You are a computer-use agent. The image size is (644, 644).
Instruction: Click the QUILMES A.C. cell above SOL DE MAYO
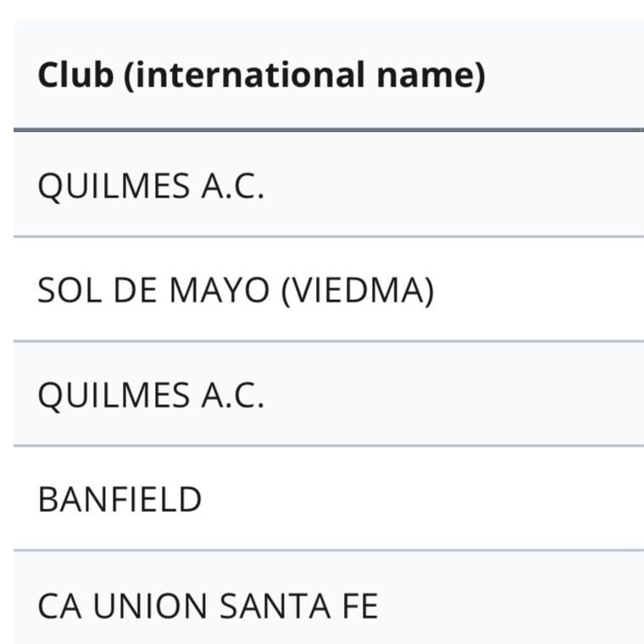point(151,186)
